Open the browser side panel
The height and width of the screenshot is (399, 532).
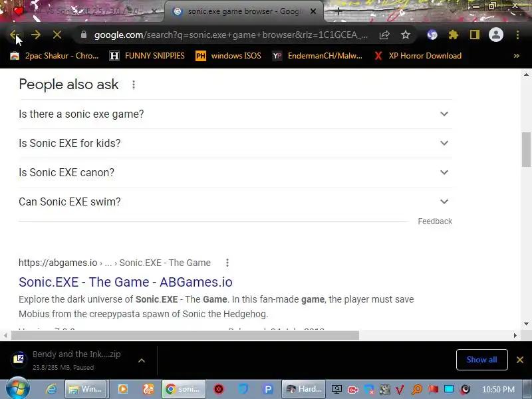[x=475, y=35]
